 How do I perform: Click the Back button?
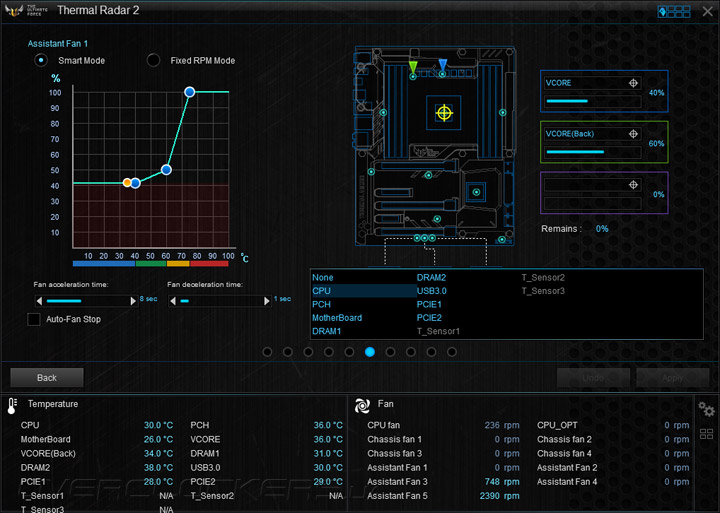point(47,378)
